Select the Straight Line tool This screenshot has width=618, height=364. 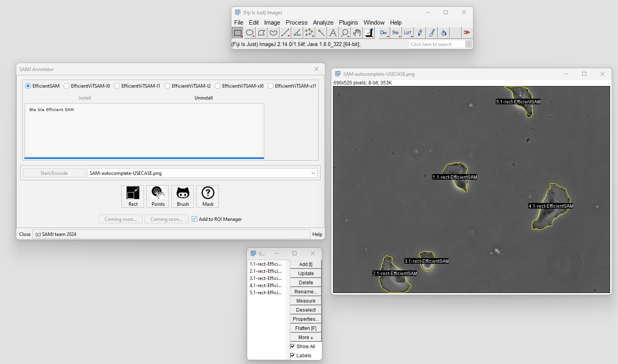285,33
